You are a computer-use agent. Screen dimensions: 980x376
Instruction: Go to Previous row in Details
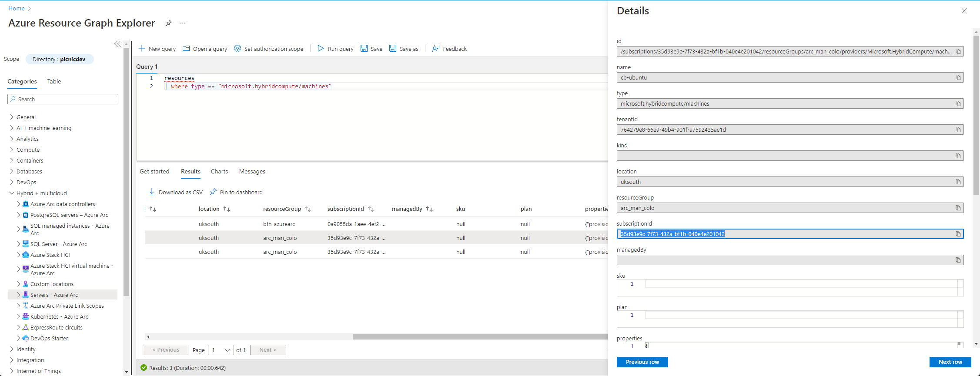[642, 362]
